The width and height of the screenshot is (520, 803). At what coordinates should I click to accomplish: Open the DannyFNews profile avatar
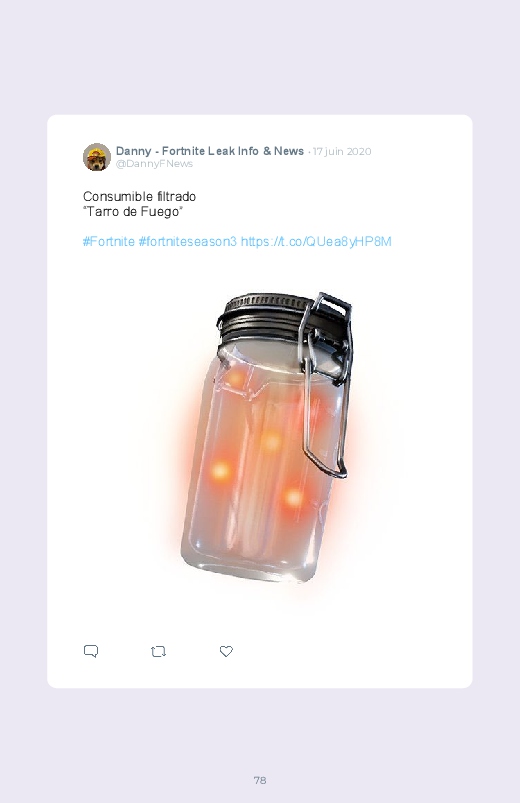click(x=97, y=157)
